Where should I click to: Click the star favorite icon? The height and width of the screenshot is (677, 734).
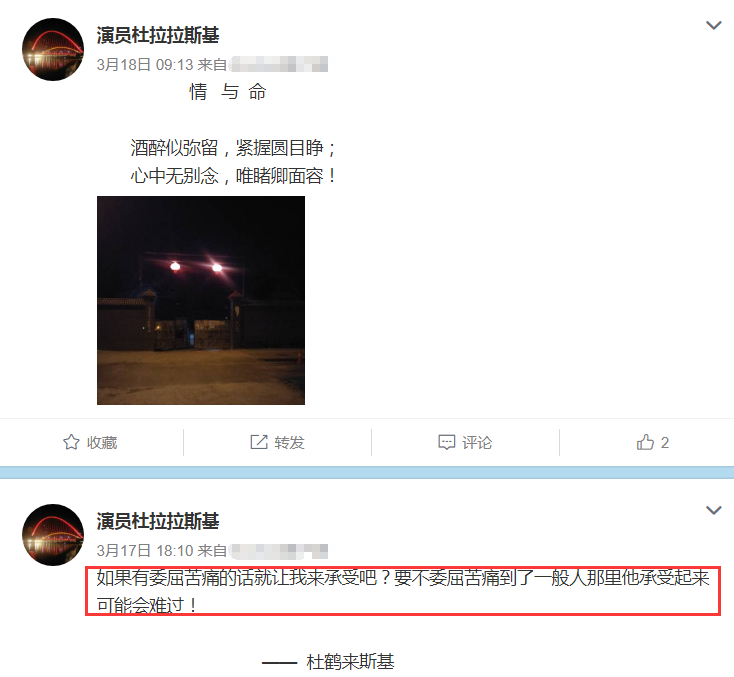pos(71,442)
